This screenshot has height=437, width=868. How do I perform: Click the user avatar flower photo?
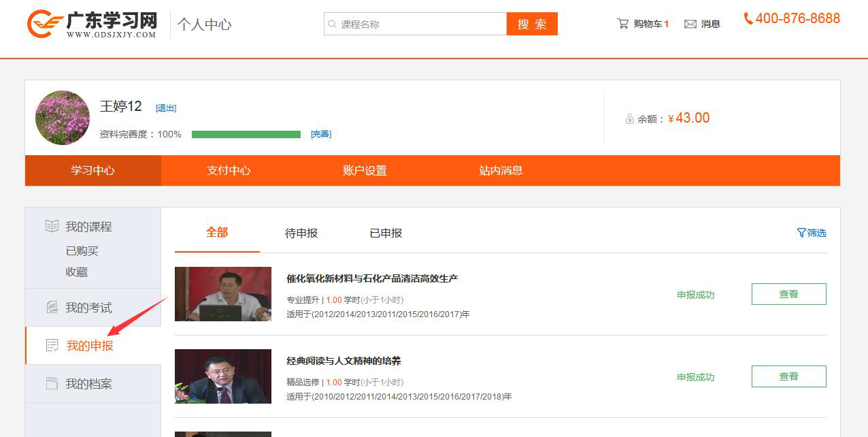(63, 118)
